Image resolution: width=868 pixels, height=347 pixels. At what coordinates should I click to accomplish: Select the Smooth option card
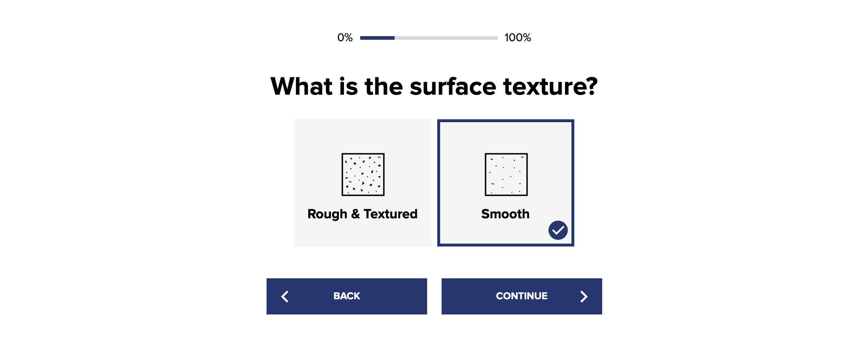coord(506,183)
